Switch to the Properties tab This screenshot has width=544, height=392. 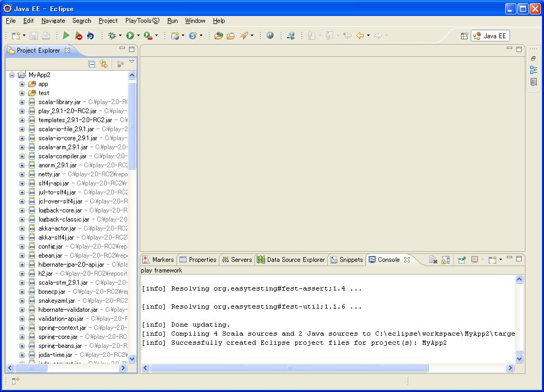pos(198,260)
